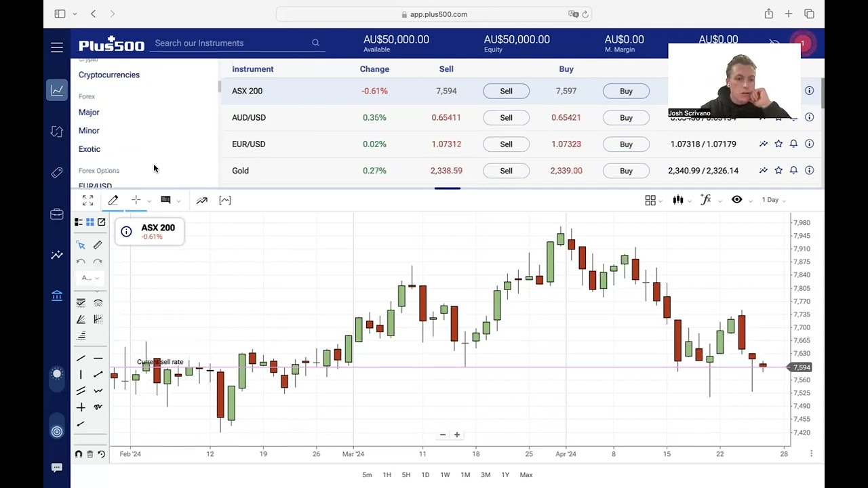868x488 pixels.
Task: Expand the eye visibility options arrow
Action: [x=751, y=201]
